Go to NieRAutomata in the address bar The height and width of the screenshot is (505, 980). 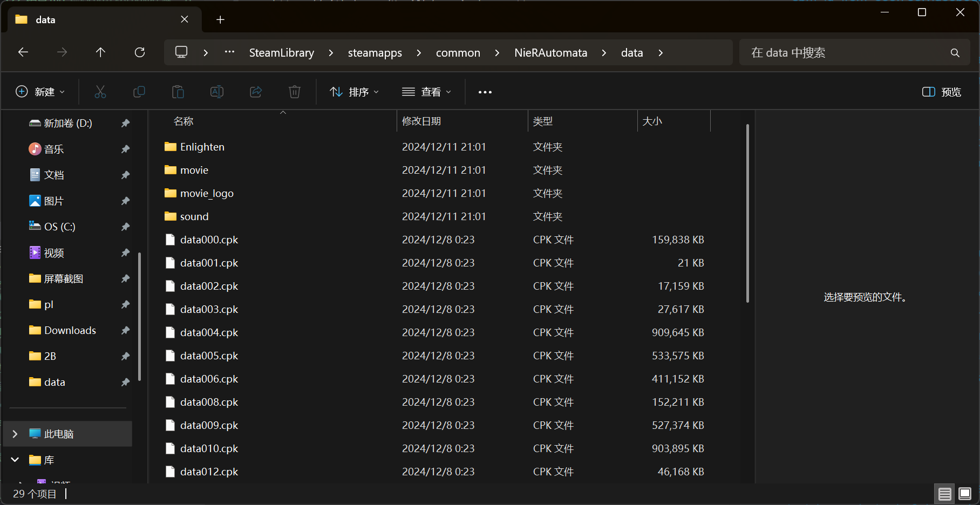(x=550, y=53)
